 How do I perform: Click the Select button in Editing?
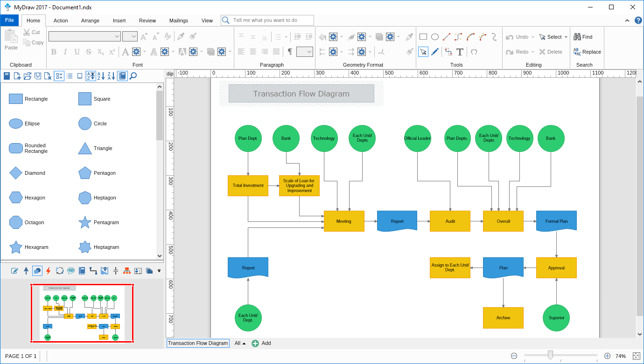coord(550,37)
